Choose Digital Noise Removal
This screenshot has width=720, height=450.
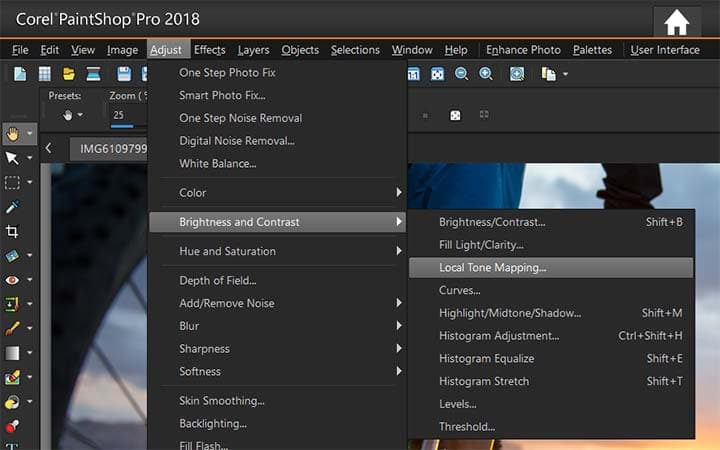click(x=277, y=141)
